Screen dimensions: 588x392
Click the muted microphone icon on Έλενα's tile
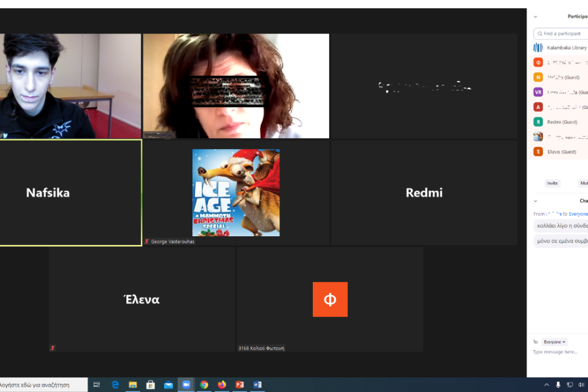click(x=53, y=348)
